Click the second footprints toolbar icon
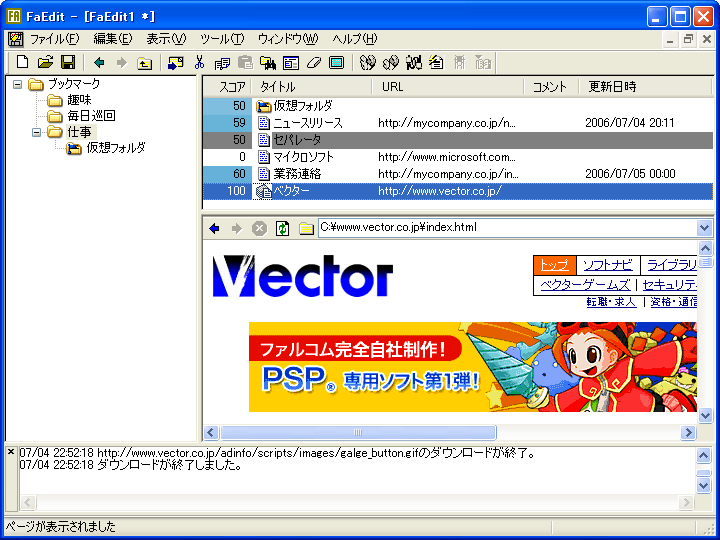Viewport: 720px width, 540px height. pos(390,62)
